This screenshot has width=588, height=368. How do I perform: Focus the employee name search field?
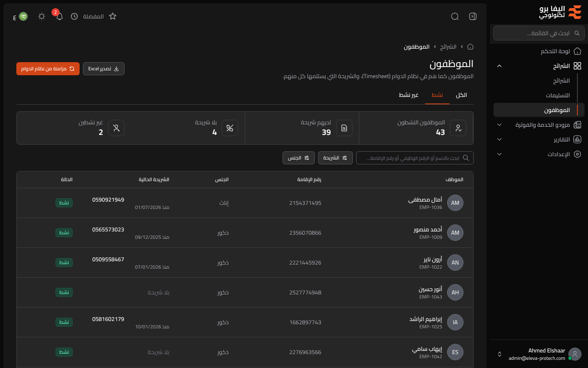[415, 158]
